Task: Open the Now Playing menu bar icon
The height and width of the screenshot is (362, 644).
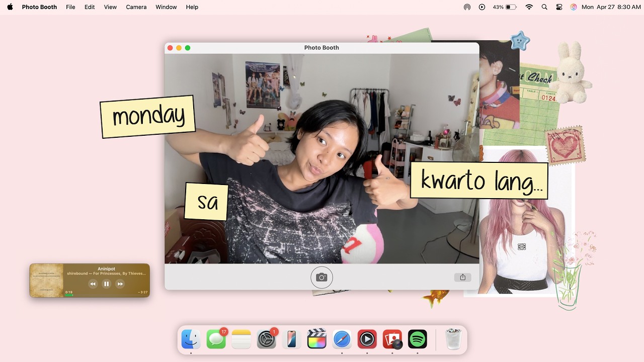Action: point(482,7)
